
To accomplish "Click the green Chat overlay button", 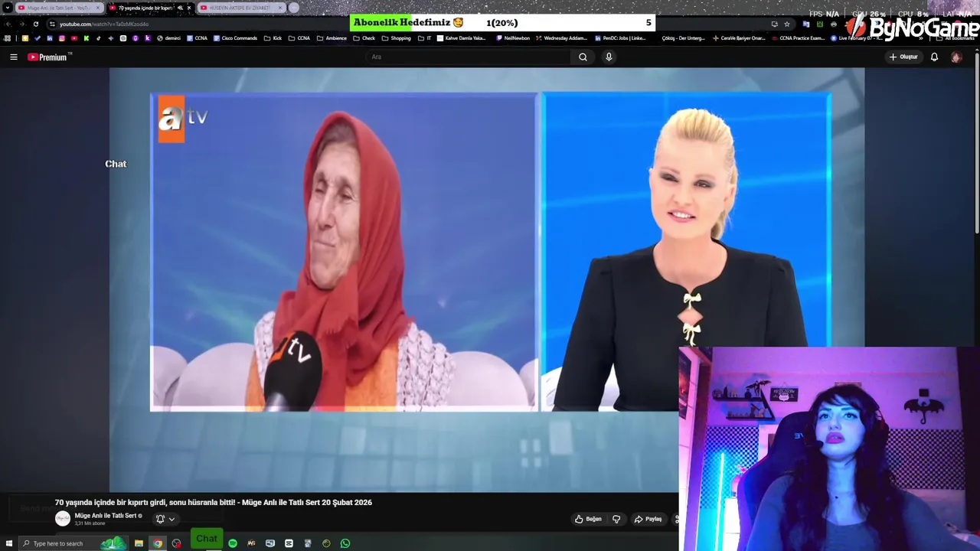I will point(207,539).
